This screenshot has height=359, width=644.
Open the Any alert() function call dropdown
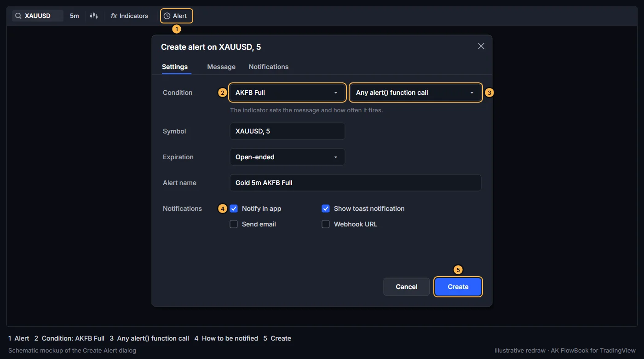pos(415,93)
